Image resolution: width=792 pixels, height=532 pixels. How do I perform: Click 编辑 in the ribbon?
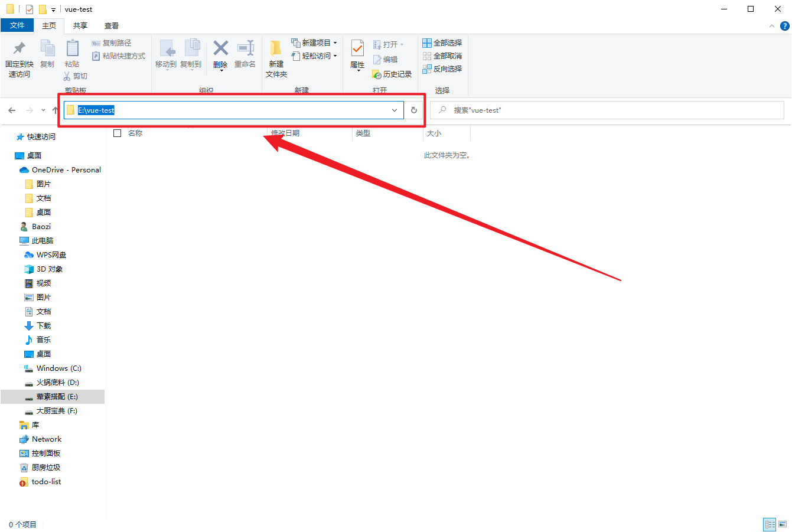386,60
